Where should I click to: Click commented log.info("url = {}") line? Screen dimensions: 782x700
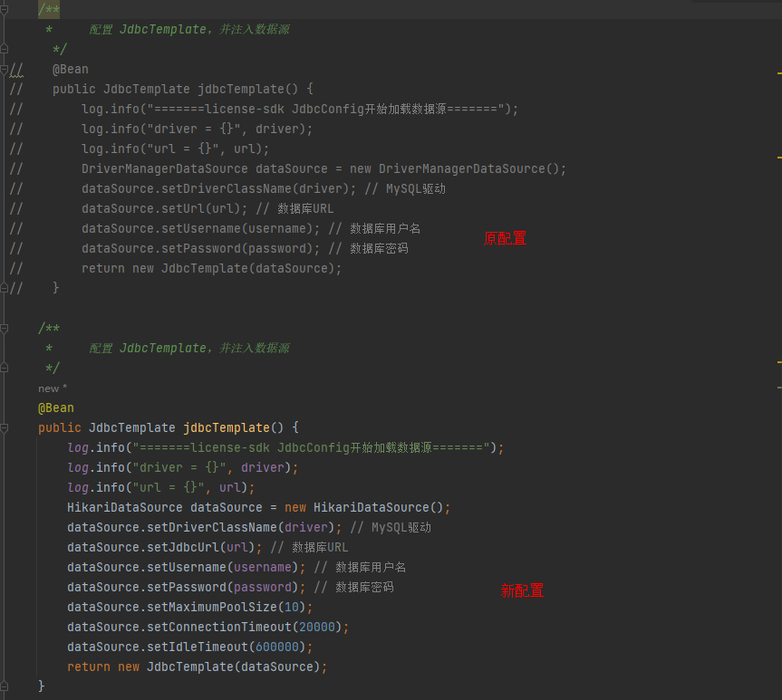point(175,149)
